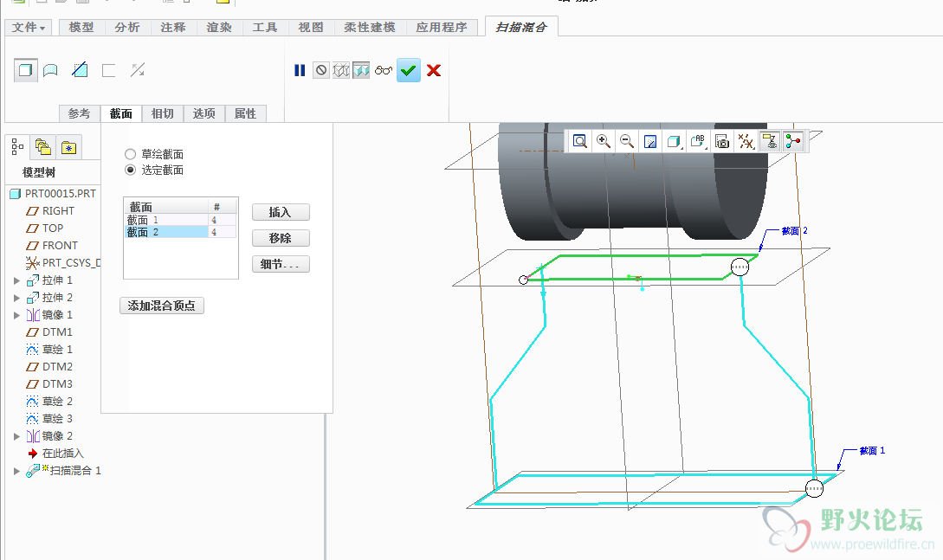Open the 选项 panel tab
943x560 pixels.
[203, 113]
